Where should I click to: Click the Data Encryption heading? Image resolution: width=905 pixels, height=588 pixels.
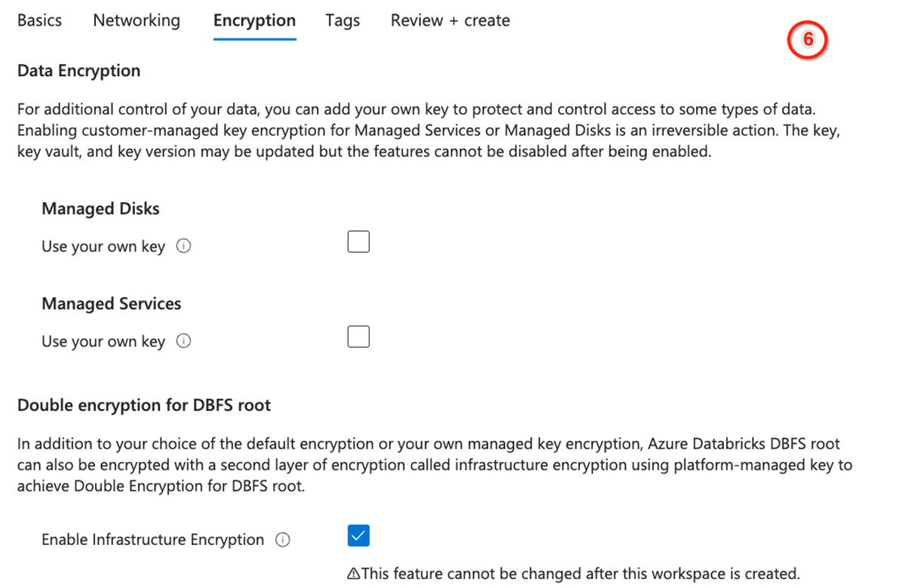coord(78,71)
